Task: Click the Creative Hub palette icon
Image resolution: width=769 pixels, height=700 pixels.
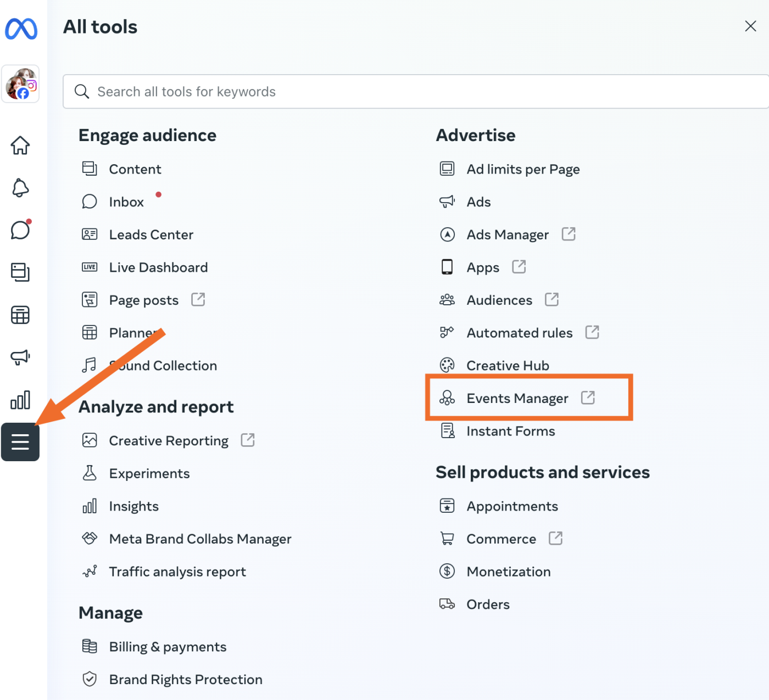Action: point(447,365)
